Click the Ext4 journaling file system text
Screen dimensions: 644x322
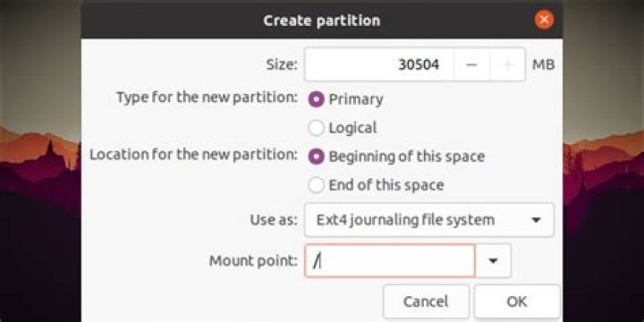[405, 220]
